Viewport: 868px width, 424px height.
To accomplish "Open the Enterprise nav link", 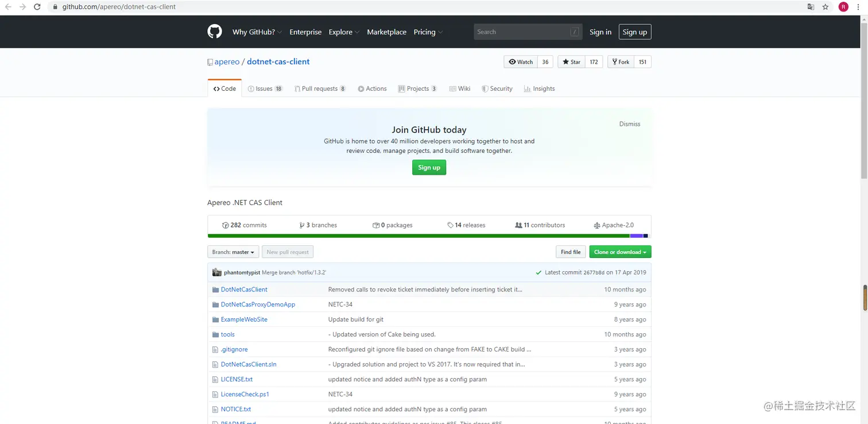I will pos(305,32).
